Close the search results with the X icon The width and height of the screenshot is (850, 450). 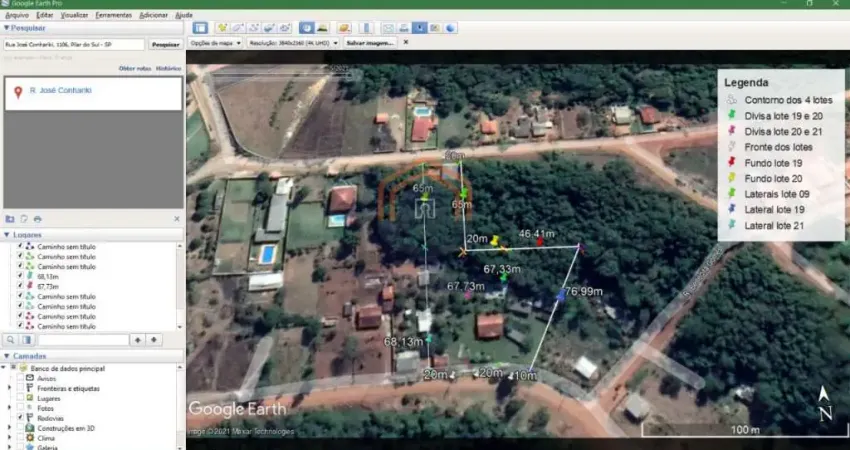[177, 219]
